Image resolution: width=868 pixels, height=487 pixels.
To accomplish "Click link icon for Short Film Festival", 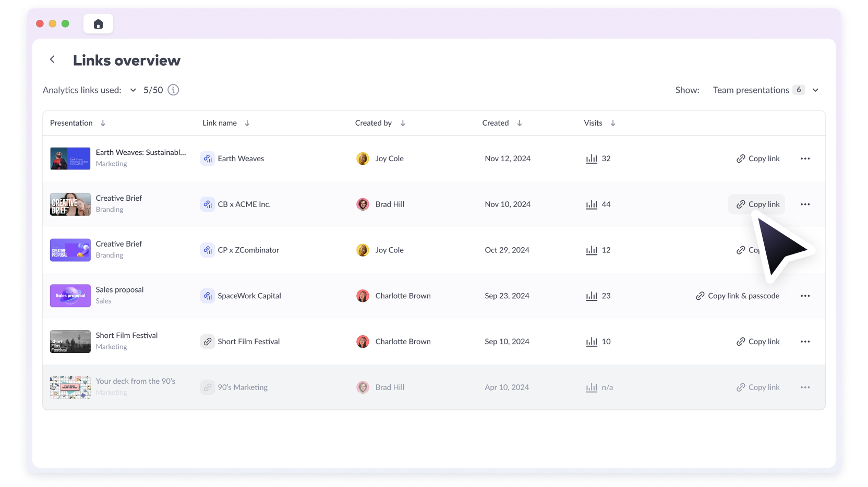I will (x=208, y=342).
